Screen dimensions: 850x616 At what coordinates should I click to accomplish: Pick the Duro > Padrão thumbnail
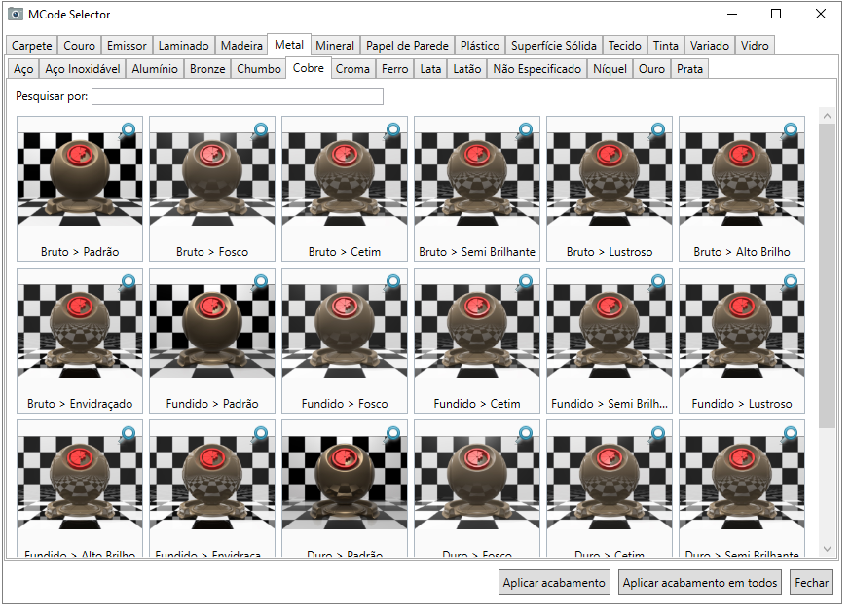[345, 488]
